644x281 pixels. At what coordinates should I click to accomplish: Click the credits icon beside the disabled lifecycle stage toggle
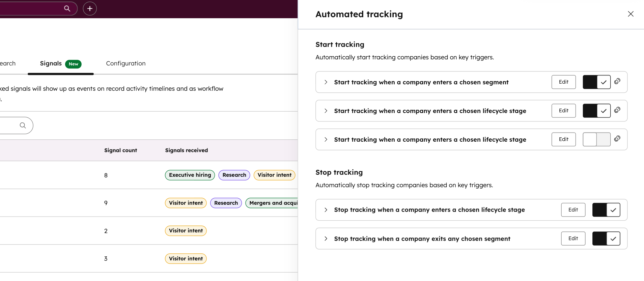(617, 139)
